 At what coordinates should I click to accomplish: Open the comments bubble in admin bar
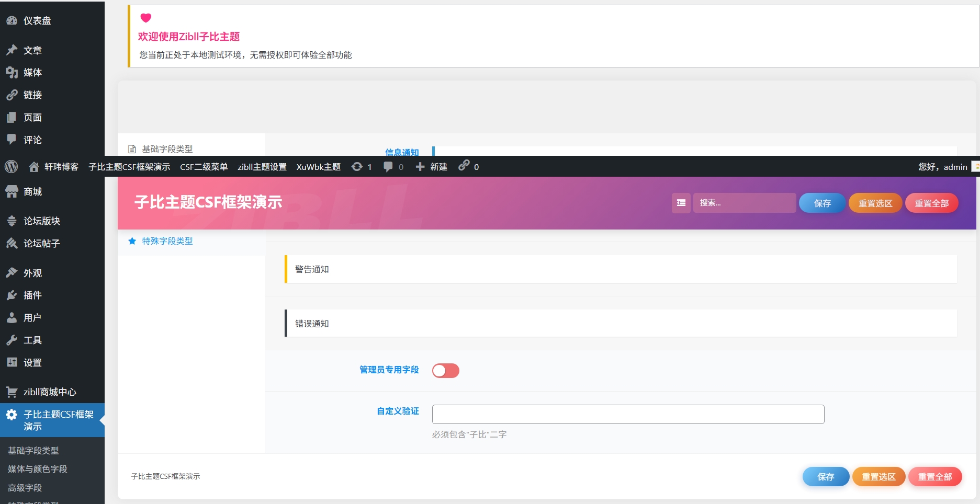pyautogui.click(x=388, y=167)
